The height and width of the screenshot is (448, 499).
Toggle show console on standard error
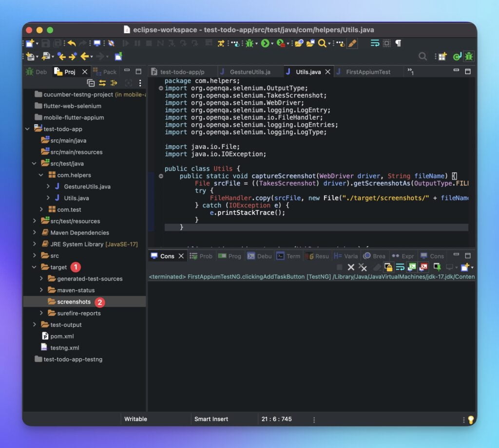pyautogui.click(x=423, y=267)
